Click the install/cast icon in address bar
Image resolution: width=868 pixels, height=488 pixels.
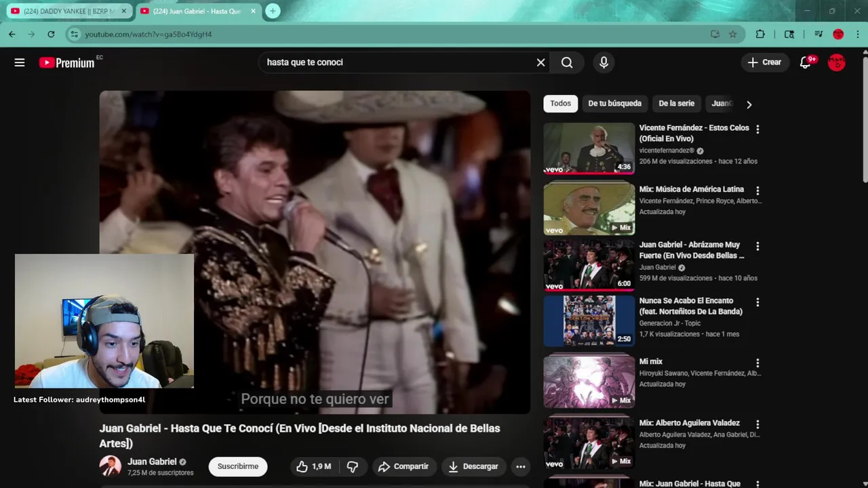715,34
